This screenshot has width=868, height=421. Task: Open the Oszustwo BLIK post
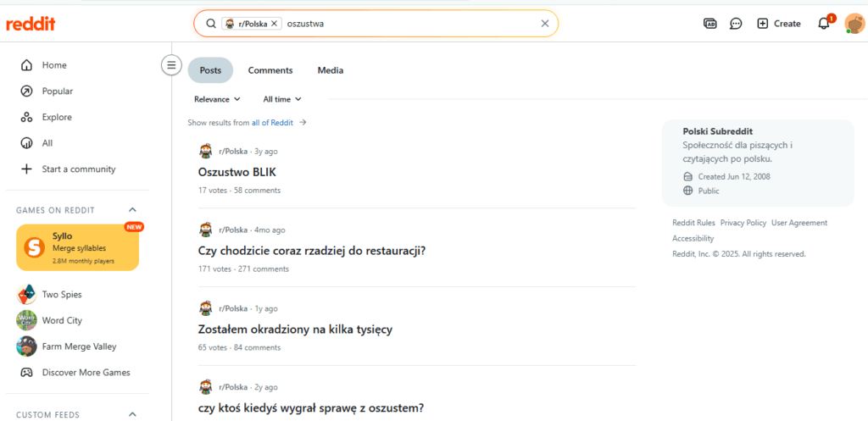tap(237, 172)
